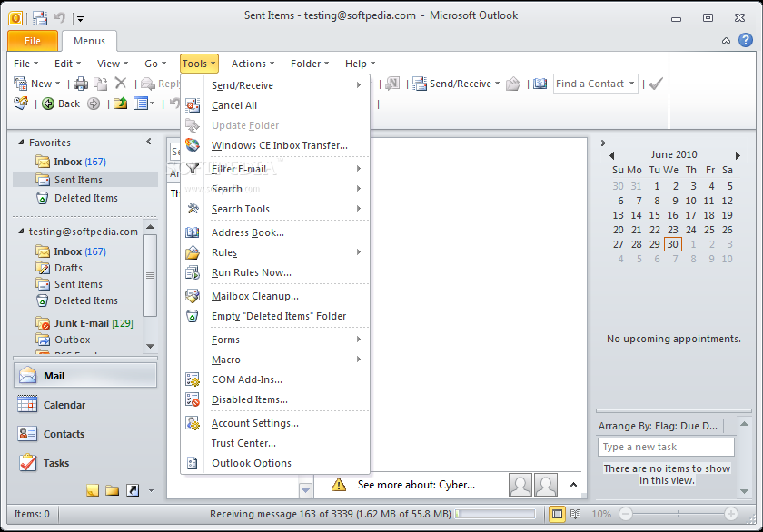The height and width of the screenshot is (532, 763).
Task: Click the Back arrow icon
Action: (x=48, y=103)
